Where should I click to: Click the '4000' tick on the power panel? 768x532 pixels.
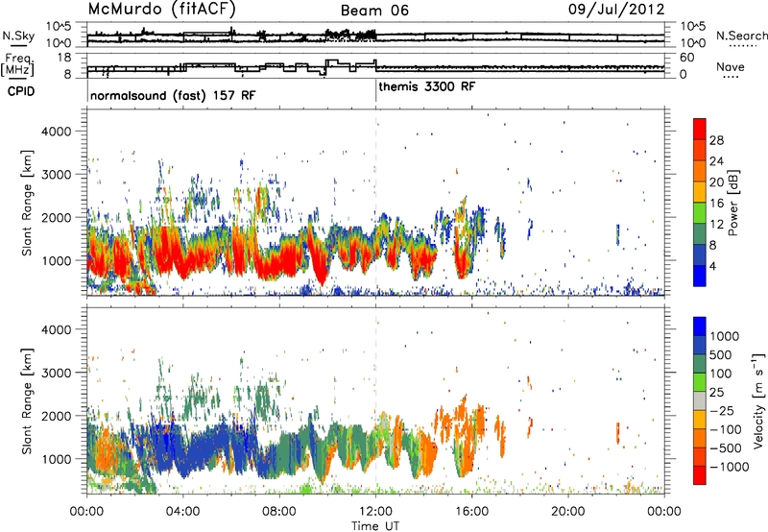tap(56, 131)
